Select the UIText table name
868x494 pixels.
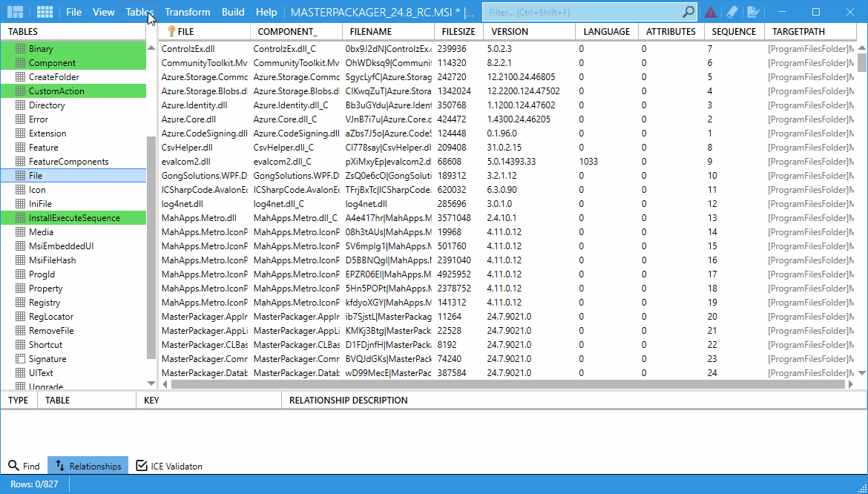click(x=41, y=373)
